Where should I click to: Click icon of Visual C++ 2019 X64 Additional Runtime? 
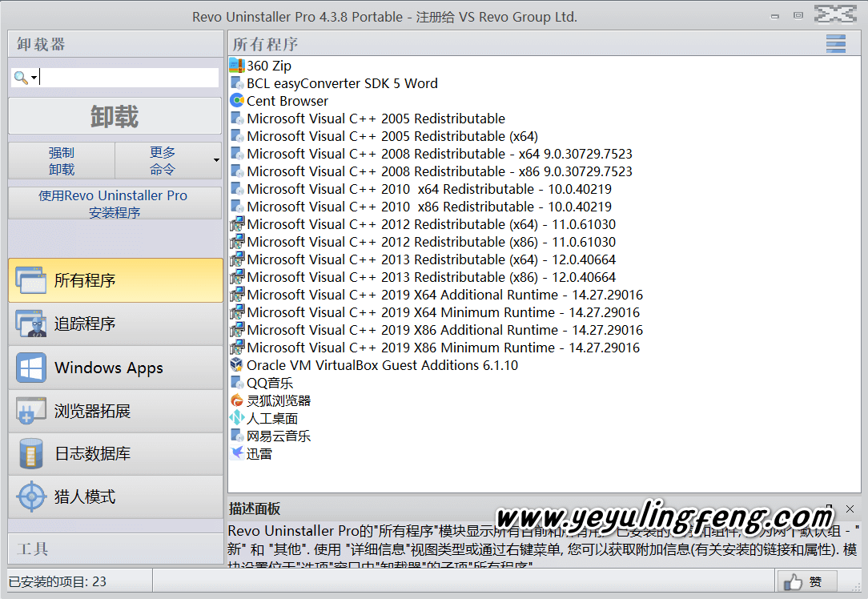coord(237,295)
